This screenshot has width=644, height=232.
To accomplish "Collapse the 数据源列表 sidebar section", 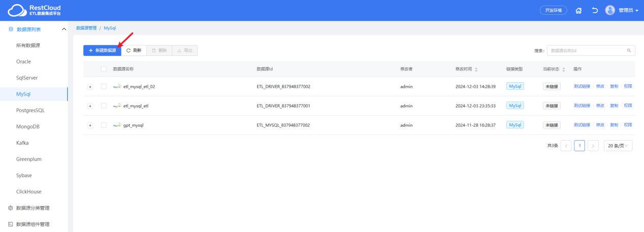I will coord(64,29).
